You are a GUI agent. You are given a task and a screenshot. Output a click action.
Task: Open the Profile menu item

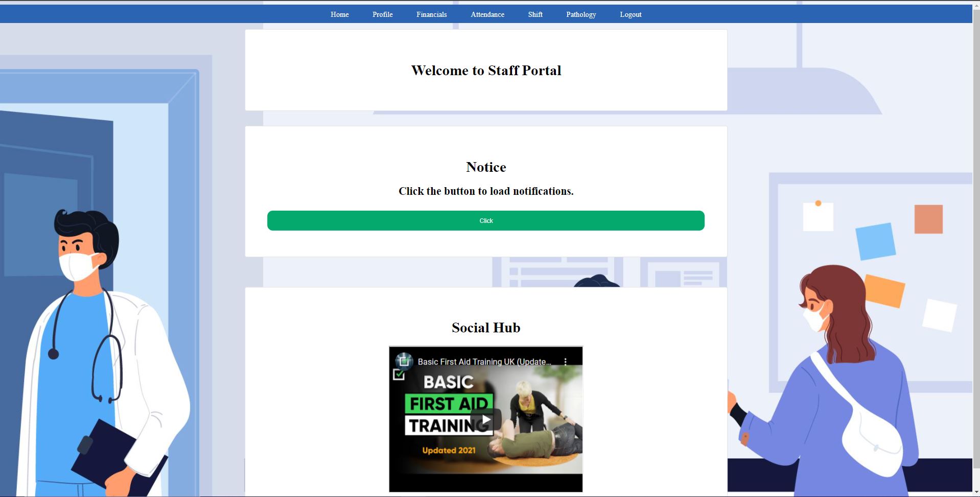[x=382, y=14]
